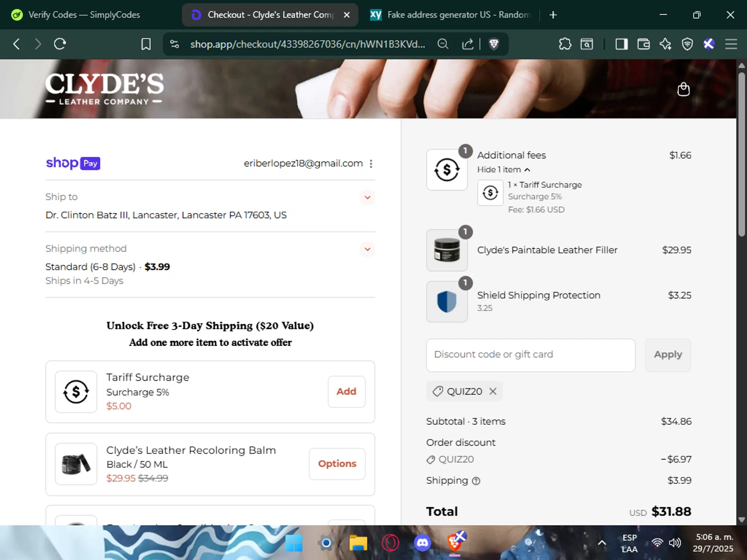
Task: Open Brave VPN shield icon
Action: tap(687, 44)
